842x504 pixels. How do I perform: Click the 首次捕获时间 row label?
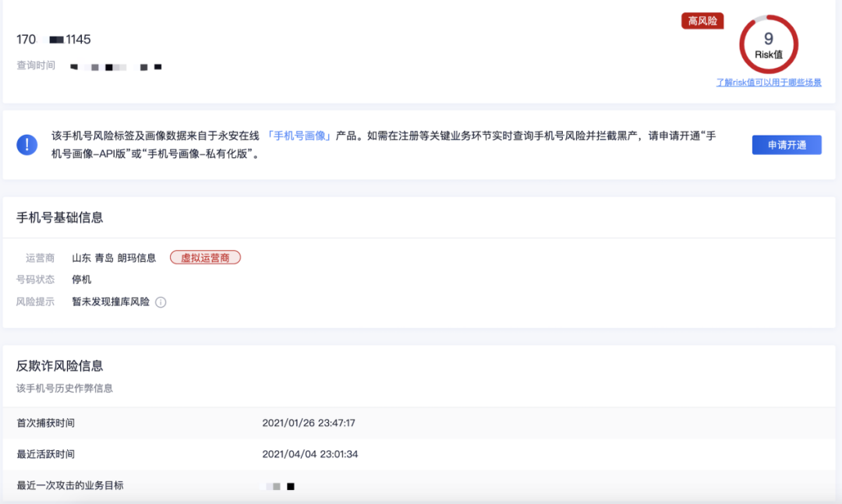pyautogui.click(x=46, y=423)
